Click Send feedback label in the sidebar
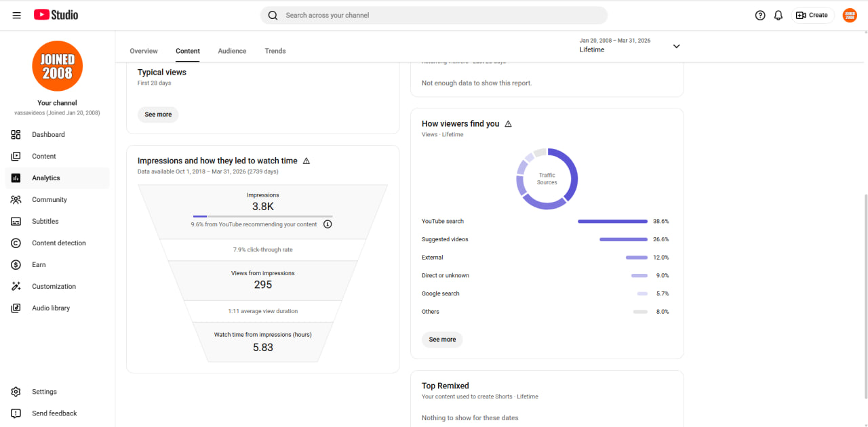This screenshot has height=427, width=868. [54, 413]
